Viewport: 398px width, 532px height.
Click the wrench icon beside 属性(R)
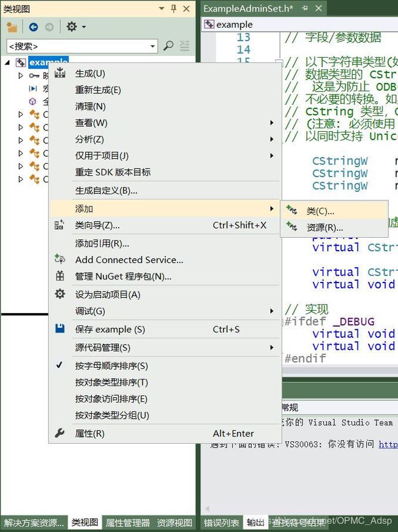[x=59, y=433]
